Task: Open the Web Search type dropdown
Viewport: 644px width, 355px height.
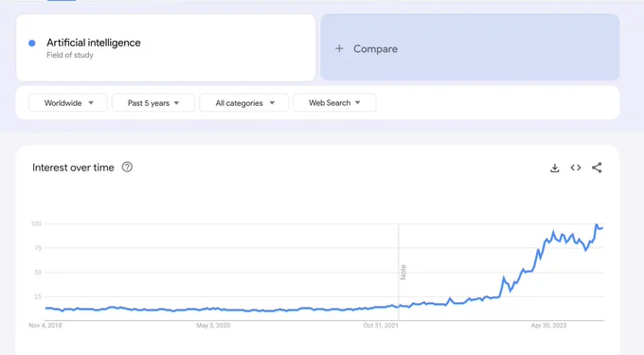Action: coord(334,102)
